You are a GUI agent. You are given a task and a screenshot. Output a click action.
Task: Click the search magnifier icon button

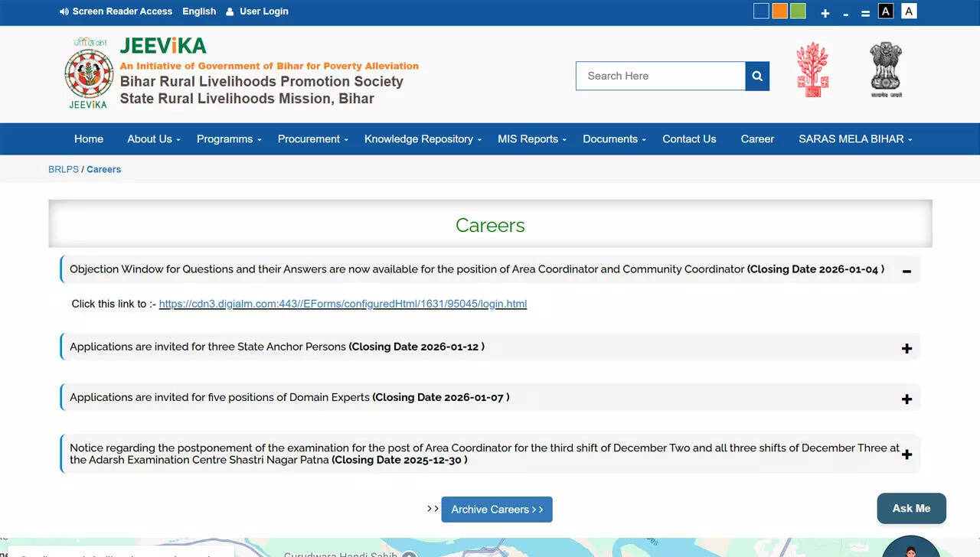click(757, 76)
